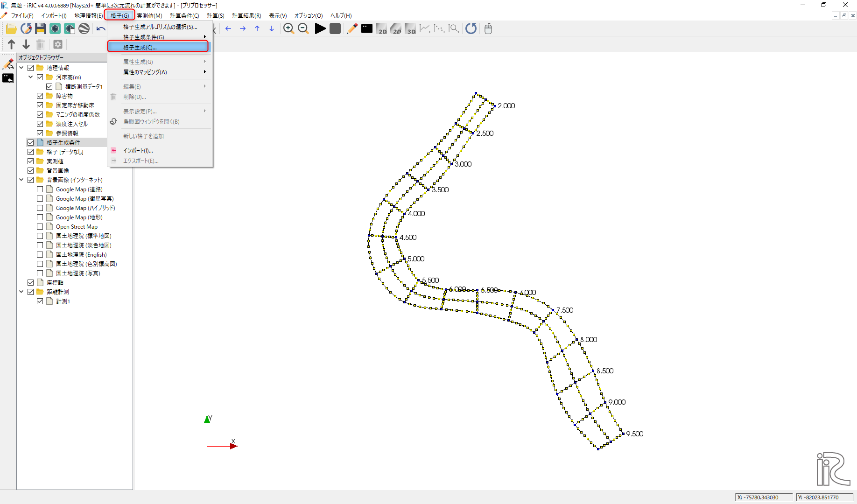
Task: Uncheck the 地理情報 checkbox
Action: pos(31,68)
